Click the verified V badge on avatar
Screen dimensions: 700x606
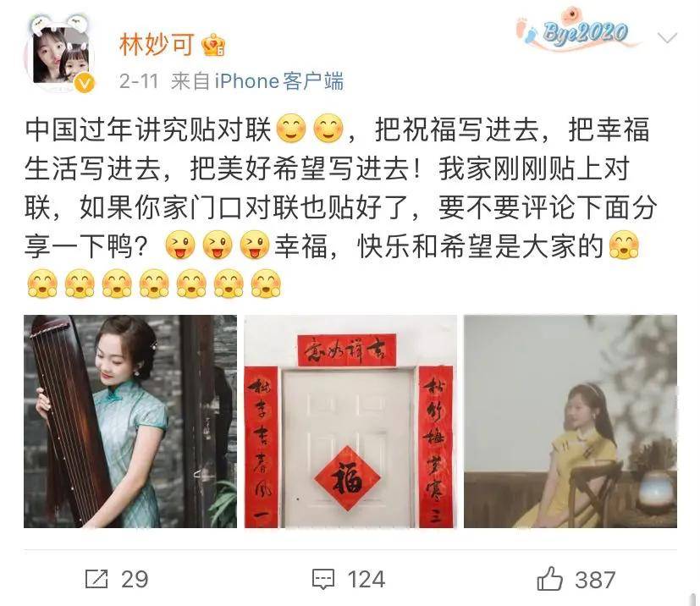[x=85, y=84]
